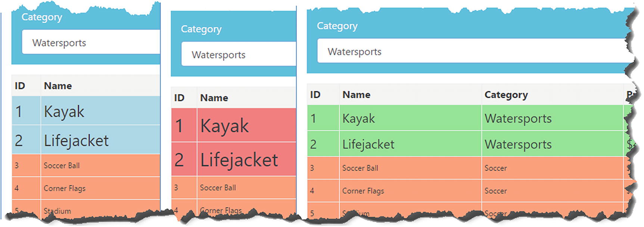Select the blue-highlighted Kayak row
644x227 pixels.
pos(86,111)
